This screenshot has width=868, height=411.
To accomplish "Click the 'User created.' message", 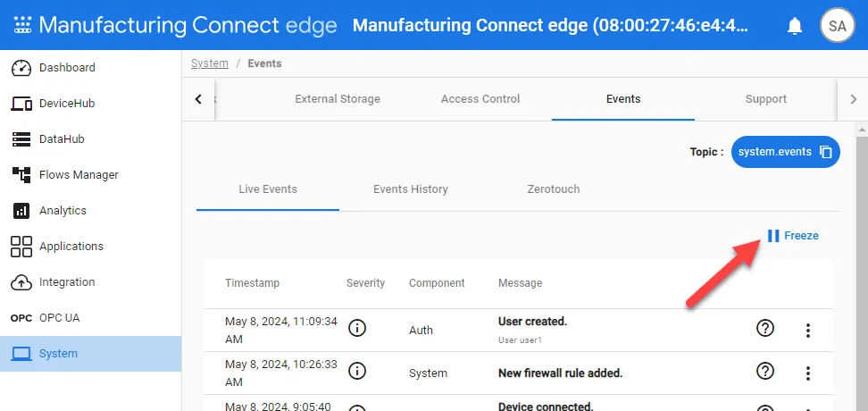I will click(x=532, y=322).
